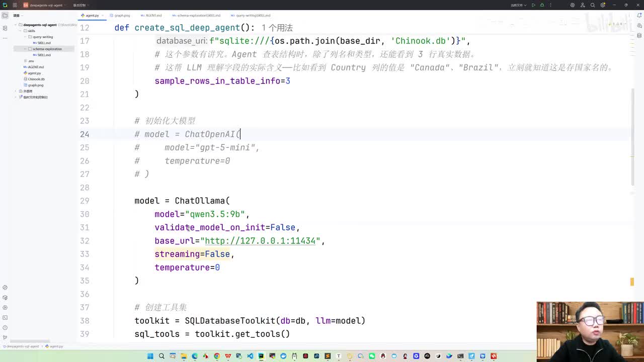
Task: Switch to schema-exploration\SKILL.md tab
Action: 196,16
